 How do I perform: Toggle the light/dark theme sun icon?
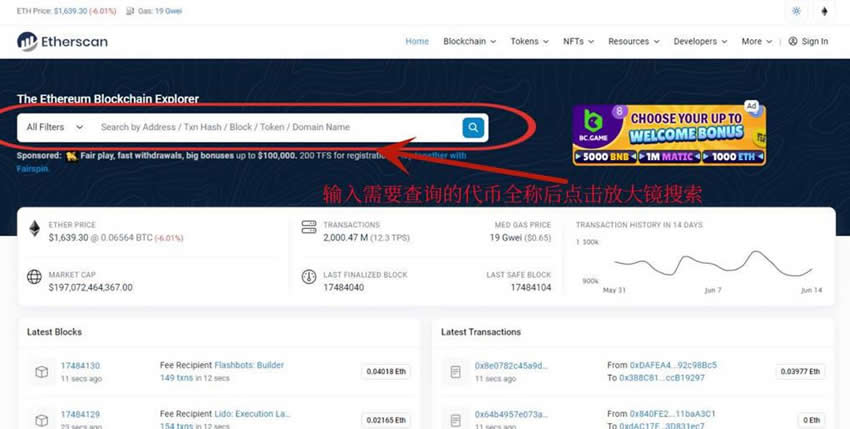(796, 11)
